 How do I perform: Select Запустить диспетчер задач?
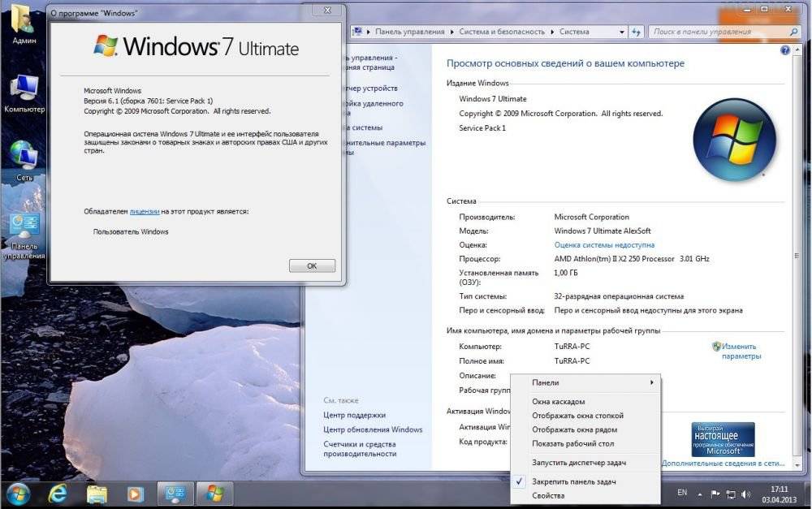[x=585, y=463]
